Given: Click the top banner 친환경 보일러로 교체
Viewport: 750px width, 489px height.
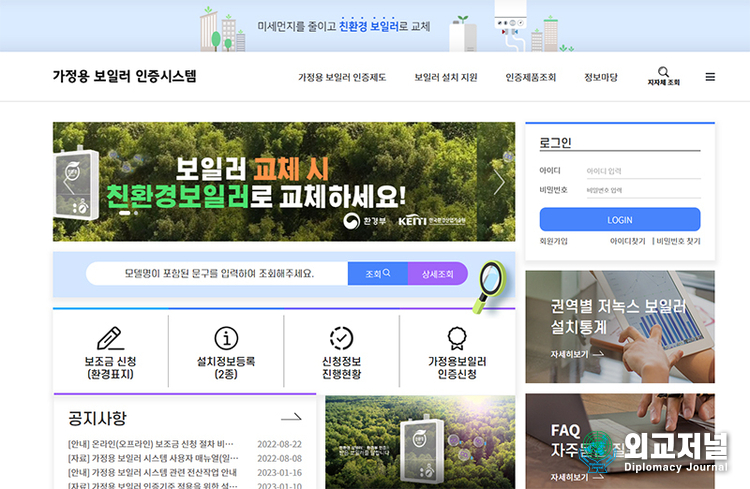Looking at the screenshot, I should tap(375, 26).
